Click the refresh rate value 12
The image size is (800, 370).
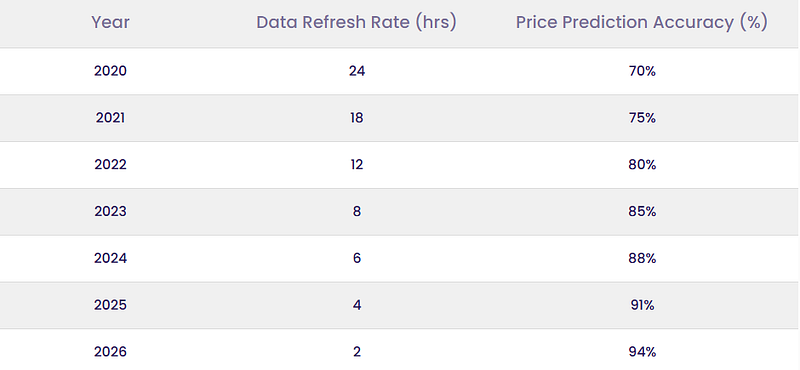click(357, 165)
